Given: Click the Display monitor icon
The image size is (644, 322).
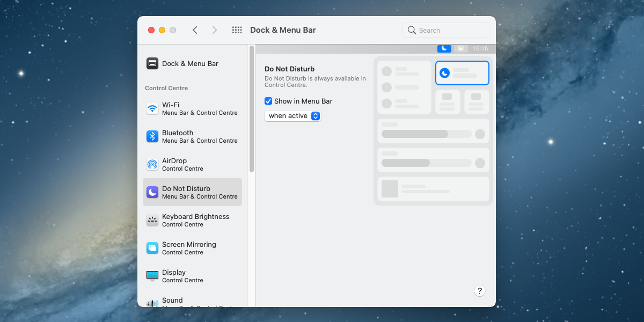Looking at the screenshot, I should (x=152, y=276).
